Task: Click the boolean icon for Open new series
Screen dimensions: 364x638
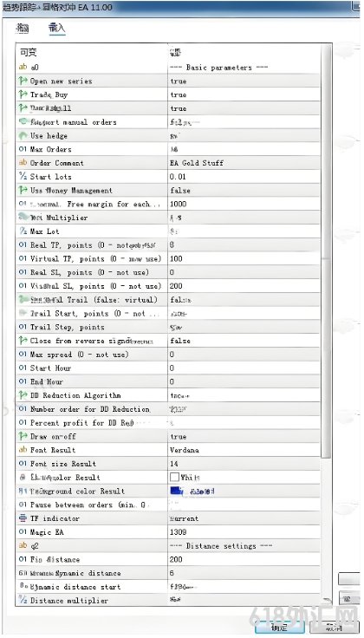Action: (x=23, y=81)
